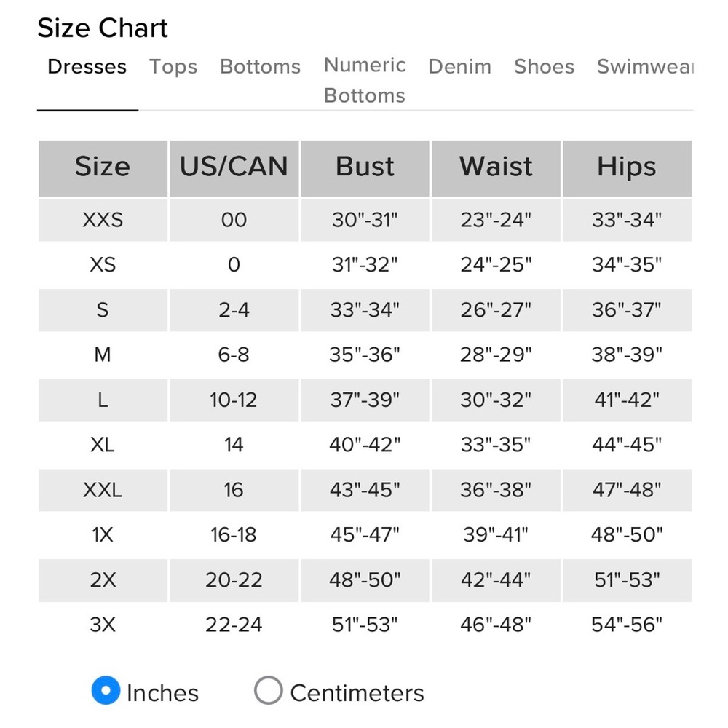Open the Bottoms size tab
Screen dimensions: 728x728
pos(260,66)
